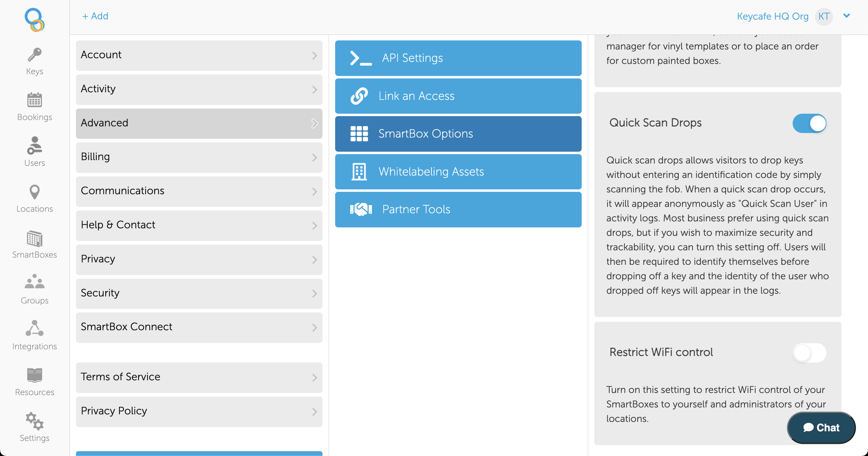Click the Link an Access chain icon
This screenshot has width=868, height=456.
(x=359, y=96)
